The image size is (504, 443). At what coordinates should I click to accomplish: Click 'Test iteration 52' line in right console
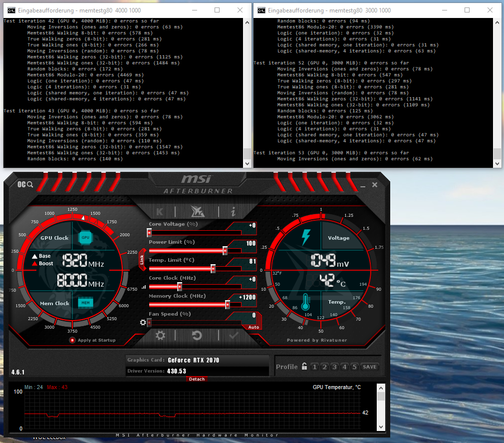pos(331,63)
